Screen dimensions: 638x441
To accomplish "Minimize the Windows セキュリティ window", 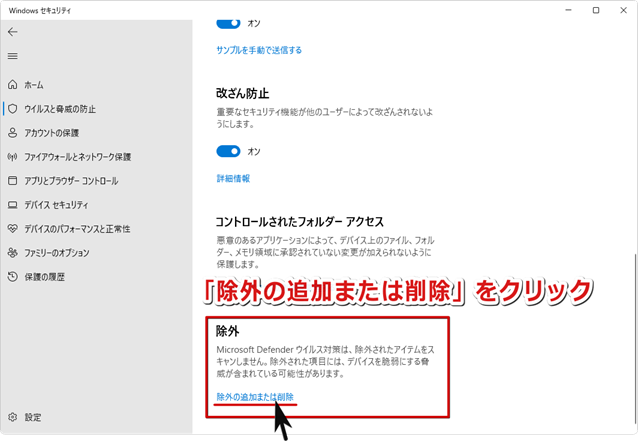I will pos(568,10).
